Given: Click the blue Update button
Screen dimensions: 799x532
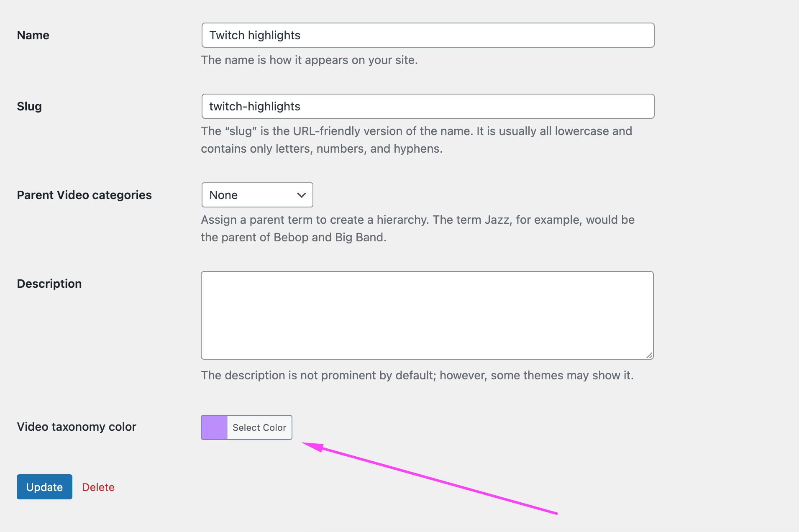Looking at the screenshot, I should pyautogui.click(x=44, y=487).
